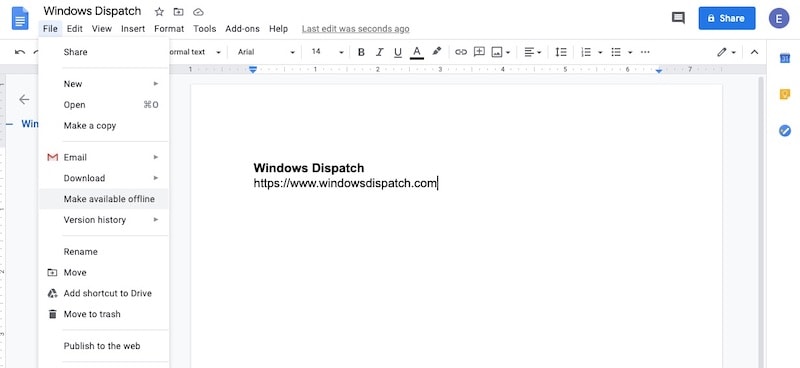
Task: Open the comment history icon
Action: click(678, 18)
